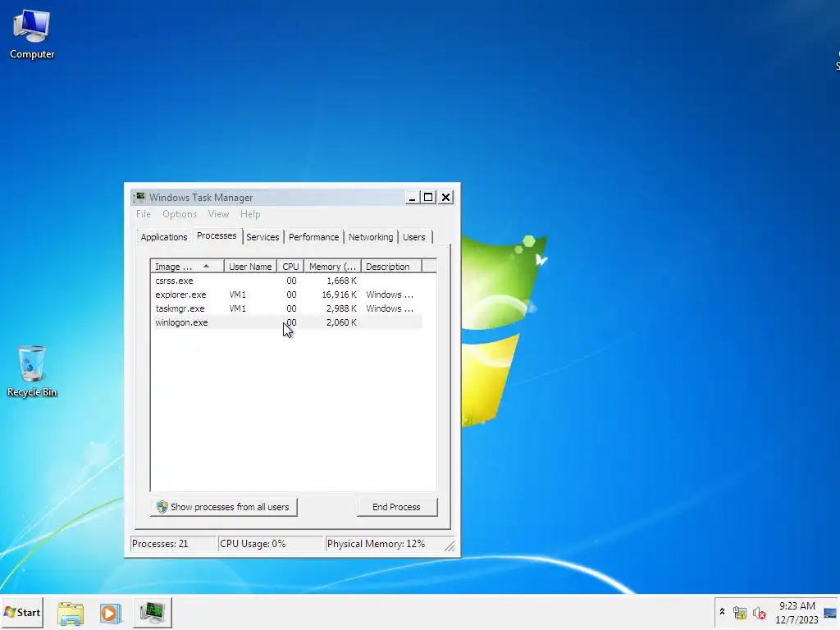Open the Users tab
This screenshot has height=630, width=840.
[414, 237]
